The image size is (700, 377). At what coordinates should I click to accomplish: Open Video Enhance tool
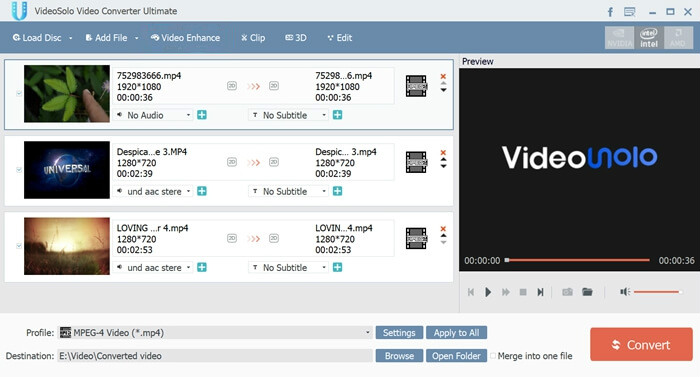pyautogui.click(x=185, y=38)
